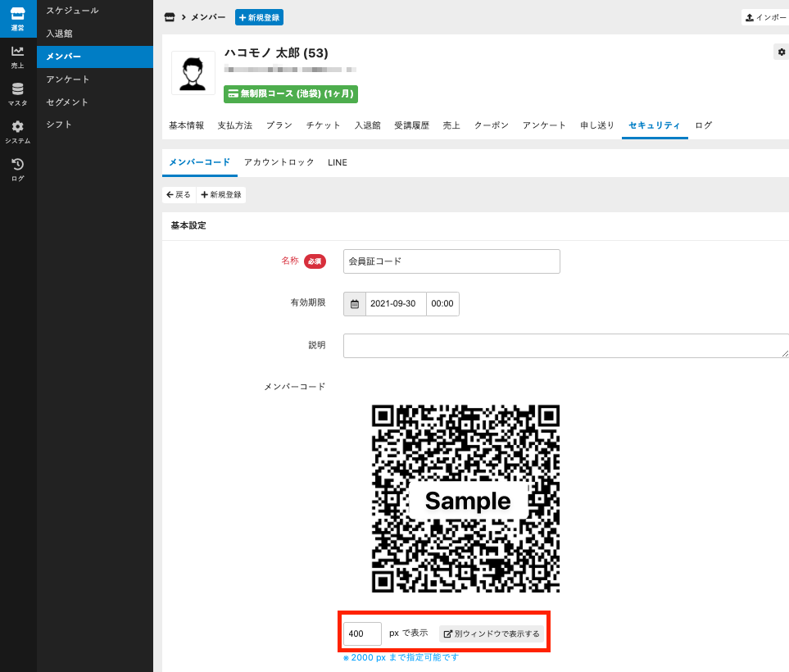Click the 新規登録 button beside 戻る
Screen dimensions: 789x672
pyautogui.click(x=221, y=195)
